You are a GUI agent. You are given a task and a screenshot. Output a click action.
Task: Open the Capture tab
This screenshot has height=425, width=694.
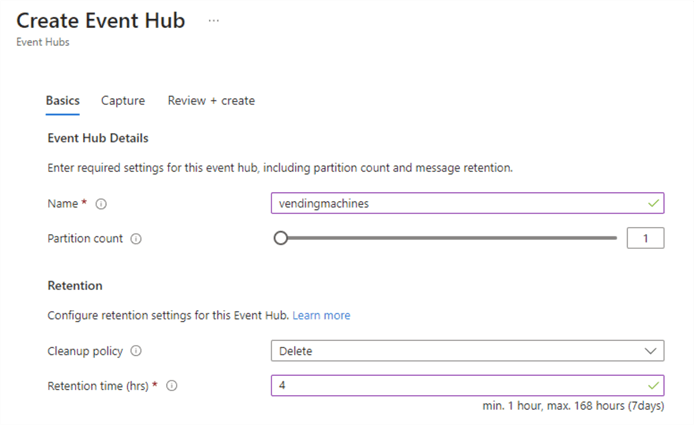[123, 101]
